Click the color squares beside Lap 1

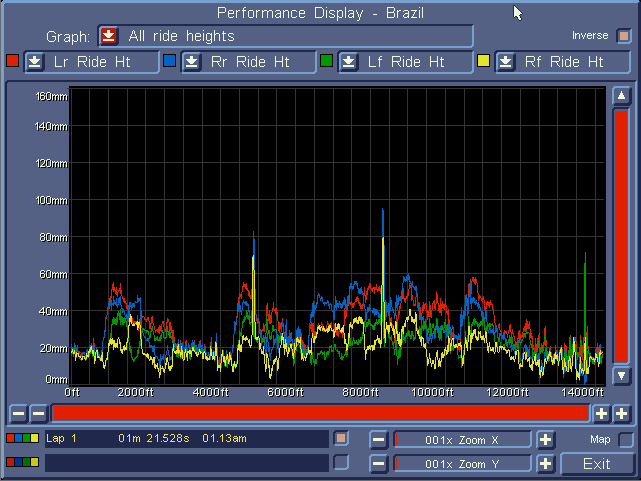[22, 438]
